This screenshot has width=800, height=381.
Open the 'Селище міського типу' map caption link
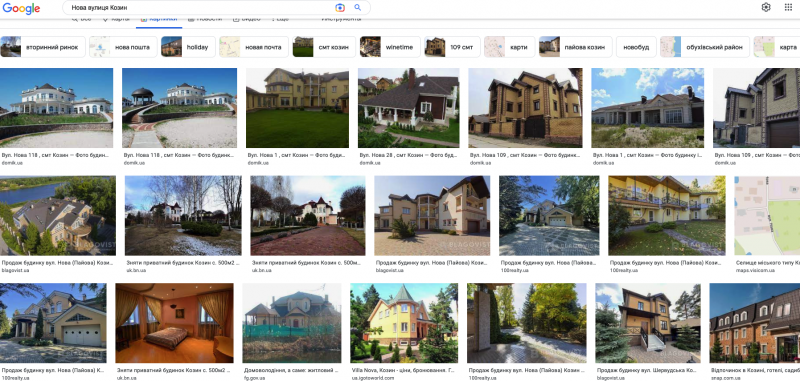pos(768,262)
